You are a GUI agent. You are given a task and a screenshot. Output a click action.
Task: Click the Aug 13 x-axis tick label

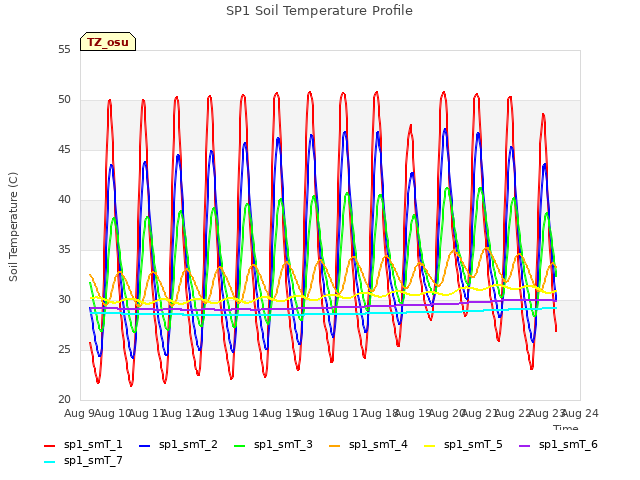tap(213, 414)
